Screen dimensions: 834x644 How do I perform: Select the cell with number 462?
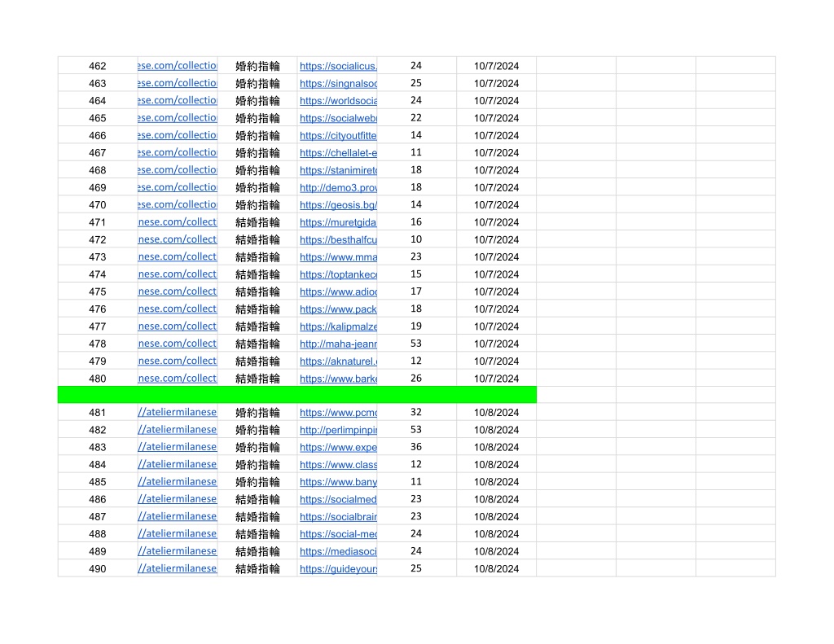click(98, 66)
